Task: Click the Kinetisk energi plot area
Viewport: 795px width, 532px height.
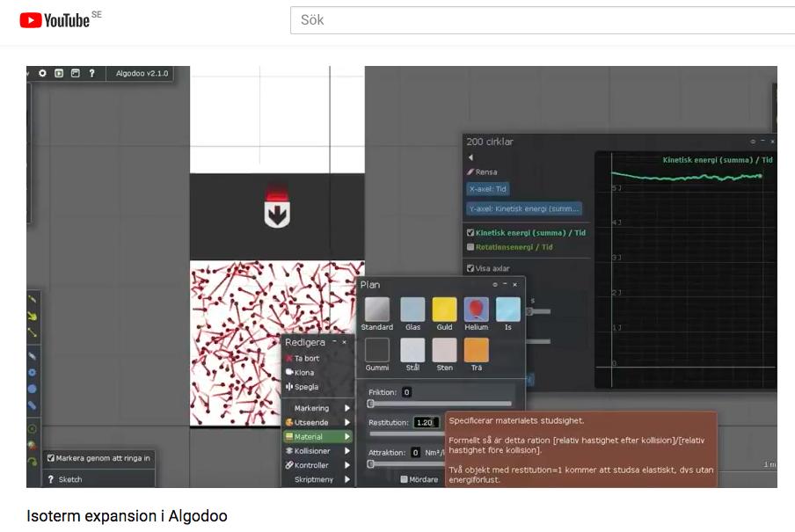Action: coord(685,270)
